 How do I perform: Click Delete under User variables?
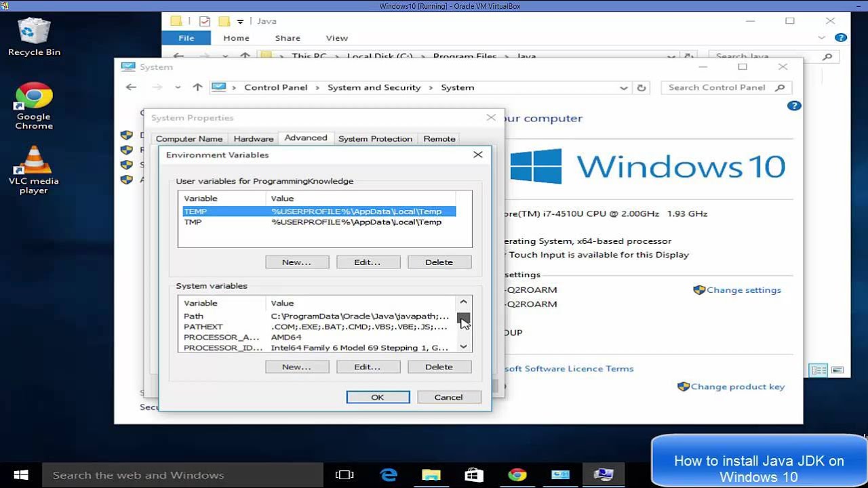pyautogui.click(x=439, y=262)
